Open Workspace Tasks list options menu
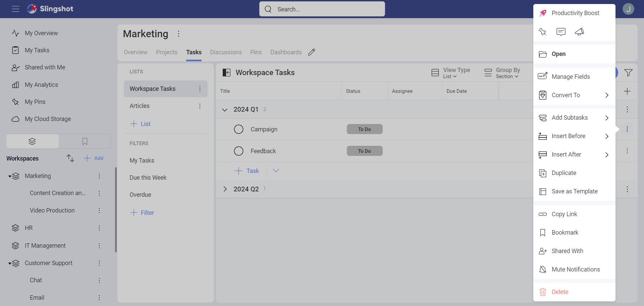 [200, 89]
